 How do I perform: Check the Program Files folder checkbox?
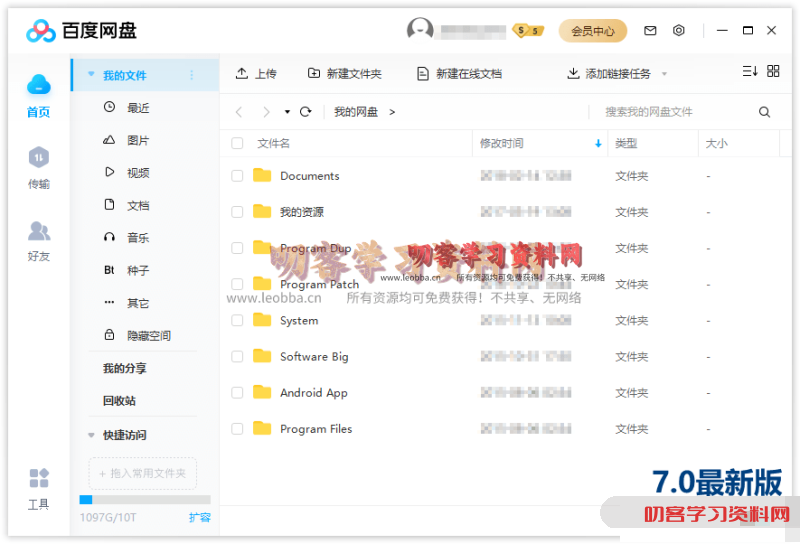[x=237, y=429]
